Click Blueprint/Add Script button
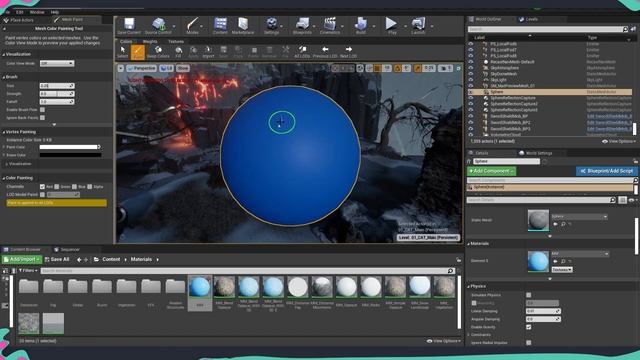The width and height of the screenshot is (640, 360). [x=607, y=171]
